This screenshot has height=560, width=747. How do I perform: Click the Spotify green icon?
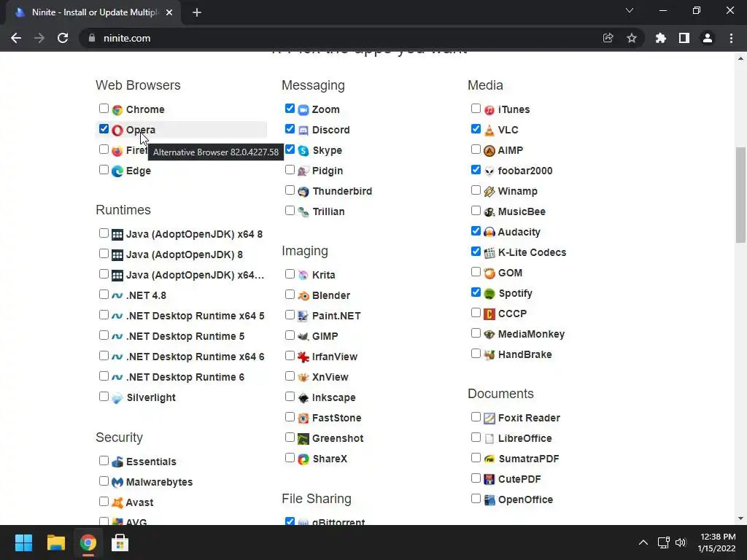click(489, 294)
